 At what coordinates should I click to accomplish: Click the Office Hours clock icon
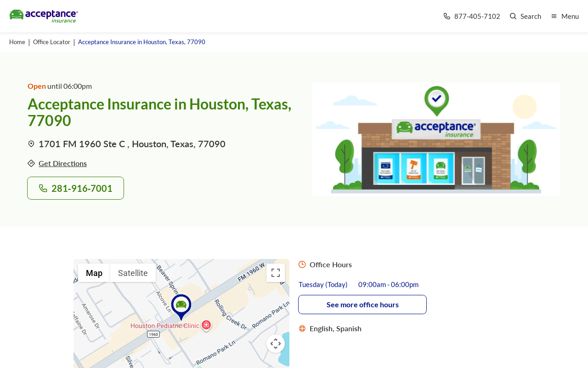(302, 264)
